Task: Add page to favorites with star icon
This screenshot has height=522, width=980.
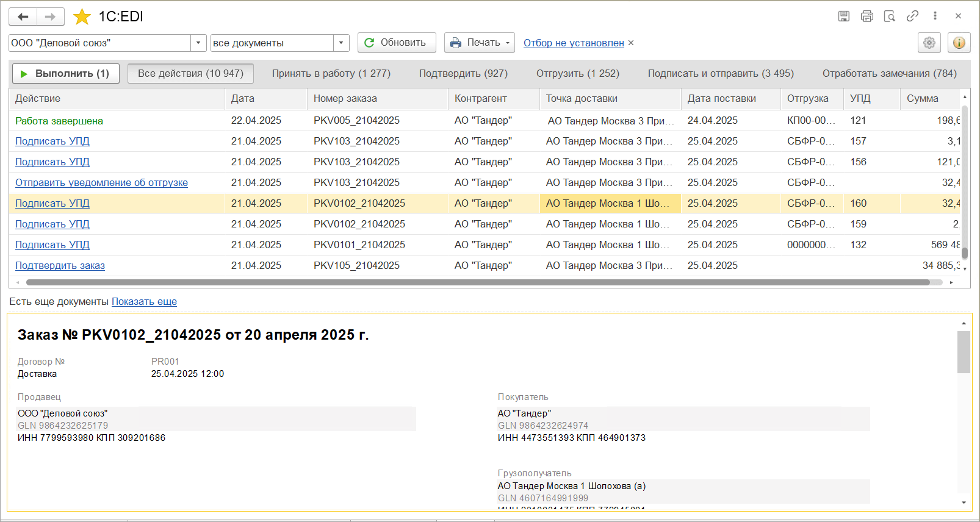Action: click(82, 16)
